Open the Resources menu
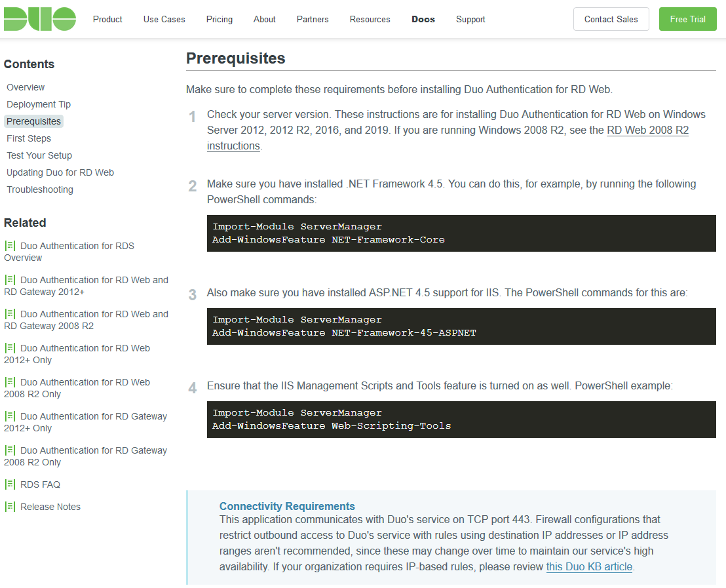Viewport: 726px width, 588px height. (x=370, y=20)
